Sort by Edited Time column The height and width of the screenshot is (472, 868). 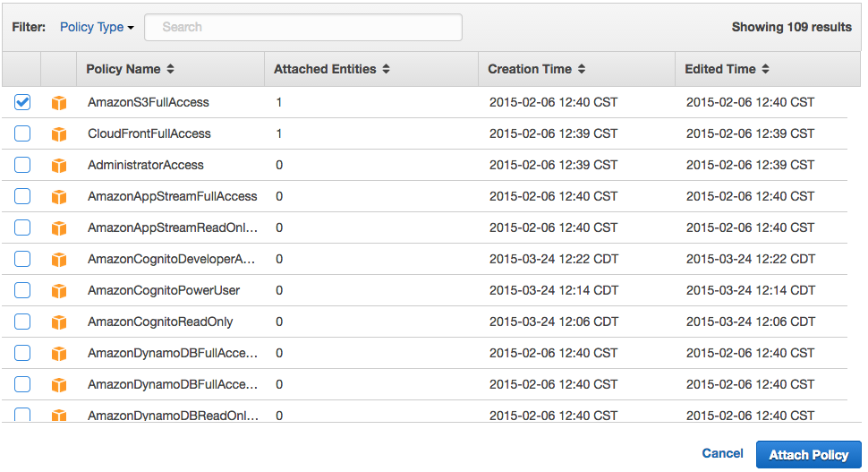pyautogui.click(x=727, y=69)
